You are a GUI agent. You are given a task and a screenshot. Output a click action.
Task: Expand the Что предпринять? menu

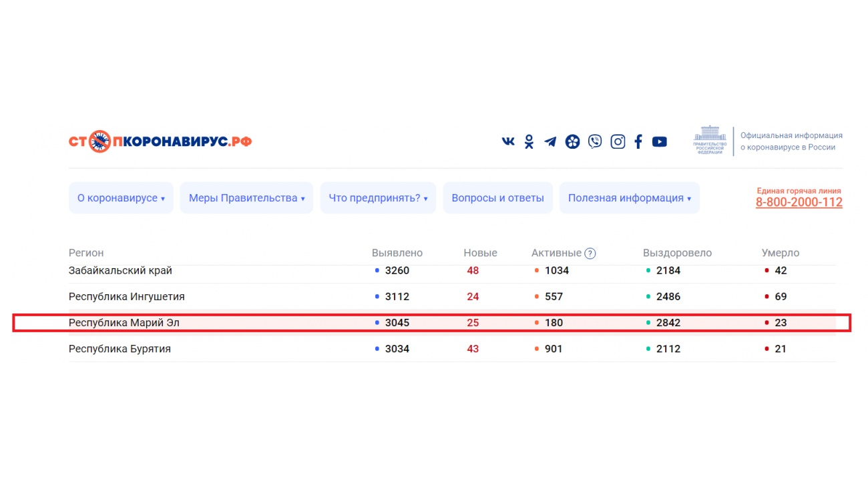click(378, 198)
